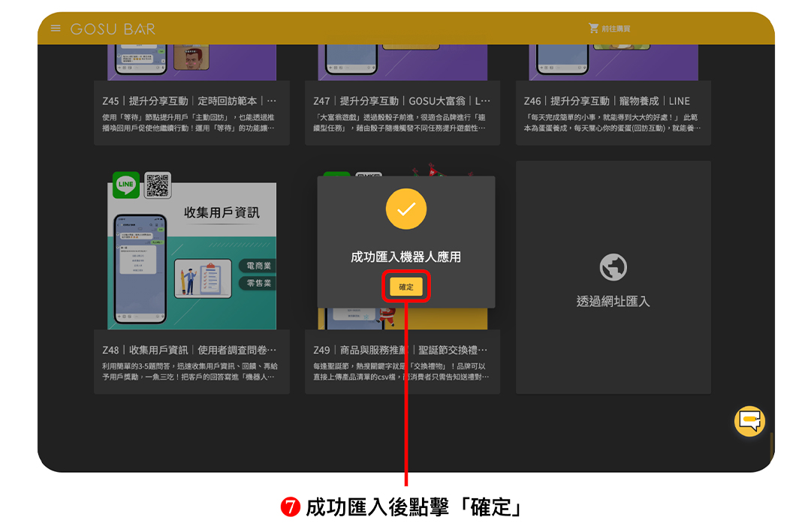Click the Z45 description starting 使用「等待」節點

coord(188,122)
